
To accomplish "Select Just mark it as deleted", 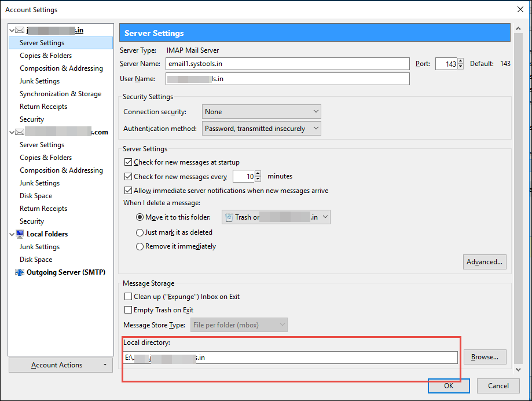I will tap(140, 232).
